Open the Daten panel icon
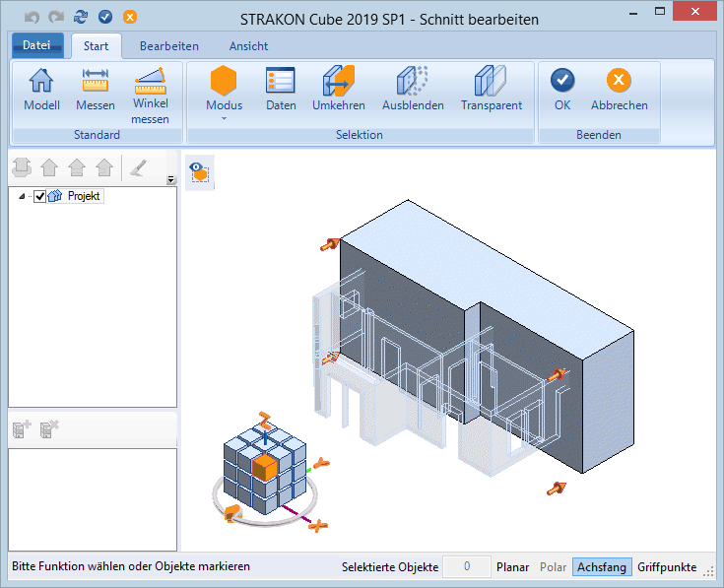Viewport: 724px width, 588px height. pos(281,80)
